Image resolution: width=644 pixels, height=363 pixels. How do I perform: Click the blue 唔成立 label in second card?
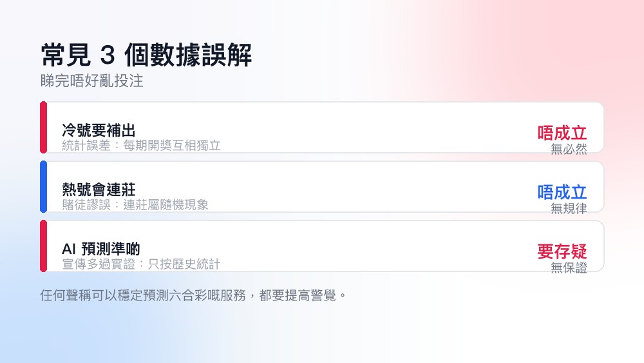tap(562, 192)
